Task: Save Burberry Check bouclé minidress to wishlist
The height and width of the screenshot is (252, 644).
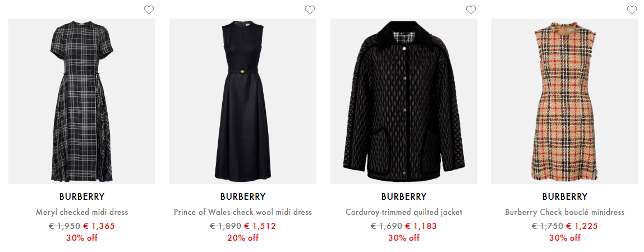Action: click(632, 10)
